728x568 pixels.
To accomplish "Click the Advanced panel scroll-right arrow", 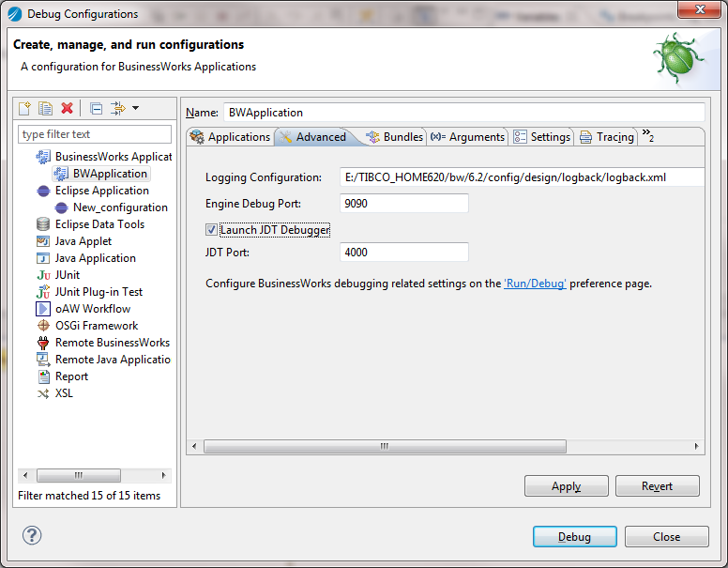I will [x=696, y=447].
